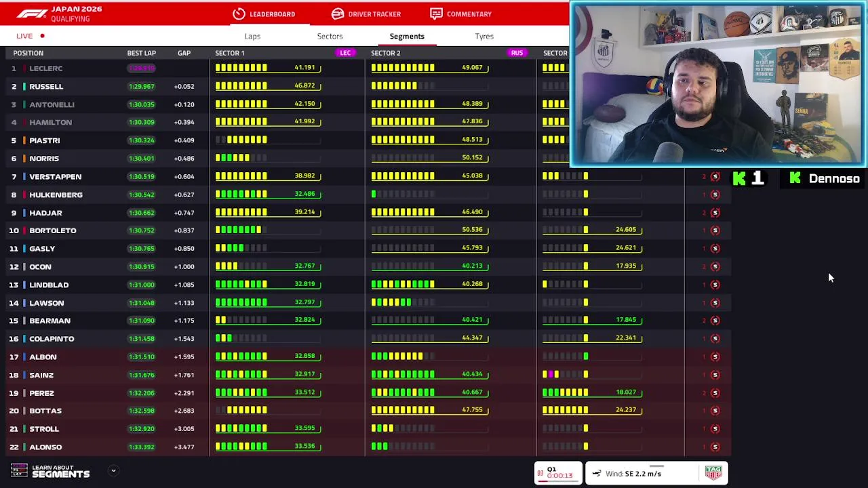Click the Q1 session timer
The width and height of the screenshot is (868, 488).
pos(557,472)
